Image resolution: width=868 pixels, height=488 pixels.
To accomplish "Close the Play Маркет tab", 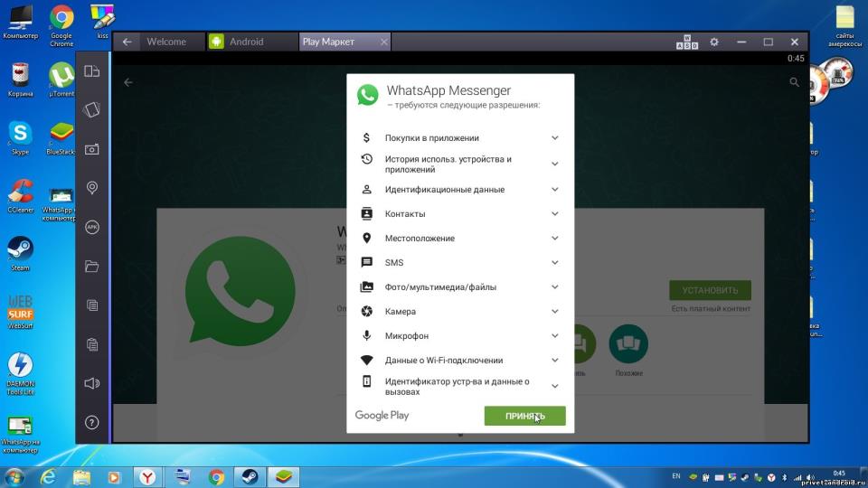I will [383, 42].
